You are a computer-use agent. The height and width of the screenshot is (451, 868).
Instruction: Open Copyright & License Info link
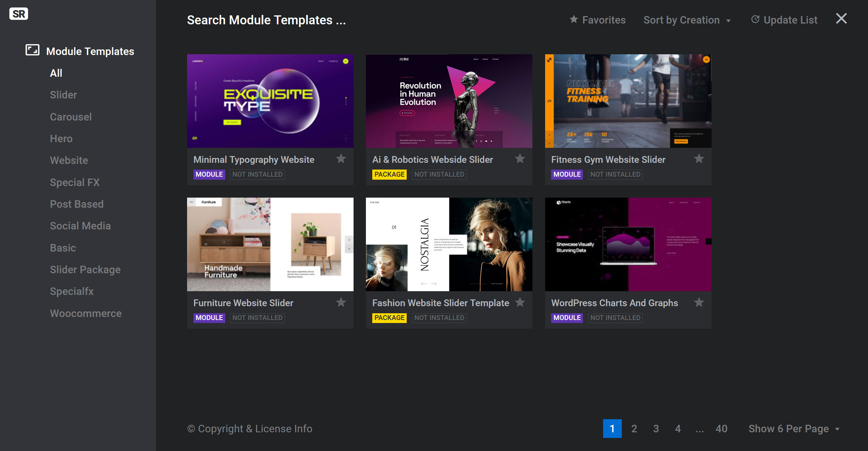(250, 429)
